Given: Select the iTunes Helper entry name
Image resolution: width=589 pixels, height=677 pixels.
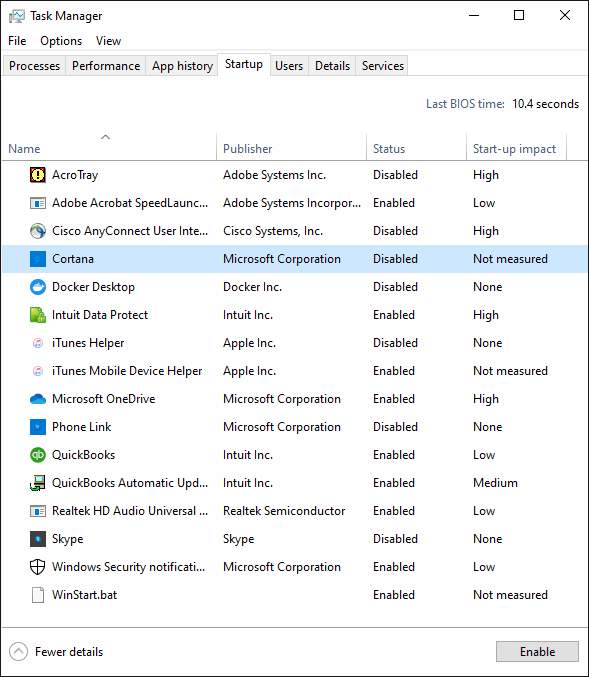Looking at the screenshot, I should tap(88, 343).
